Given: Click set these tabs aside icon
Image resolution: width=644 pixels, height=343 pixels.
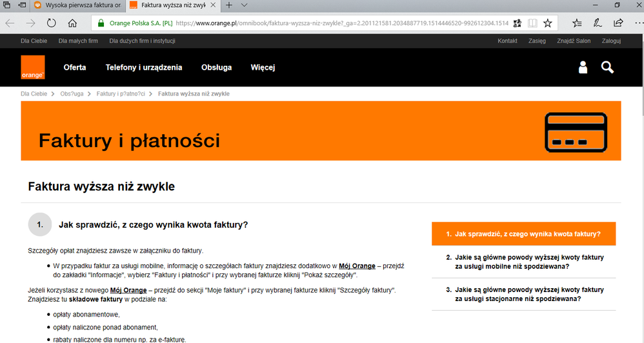Looking at the screenshot, I should [x=22, y=5].
